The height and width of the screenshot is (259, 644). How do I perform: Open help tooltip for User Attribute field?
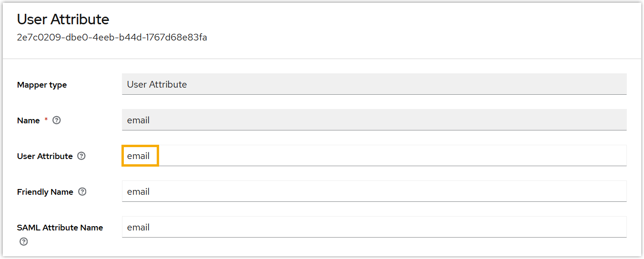coord(81,156)
